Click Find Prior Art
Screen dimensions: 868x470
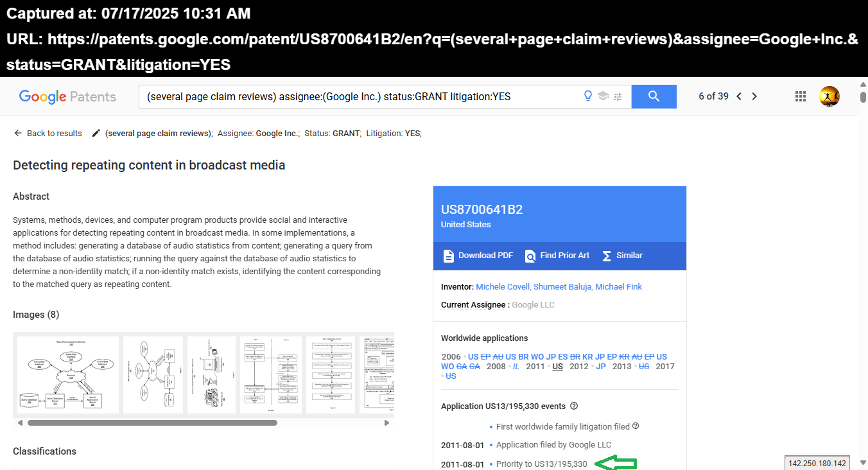(557, 256)
